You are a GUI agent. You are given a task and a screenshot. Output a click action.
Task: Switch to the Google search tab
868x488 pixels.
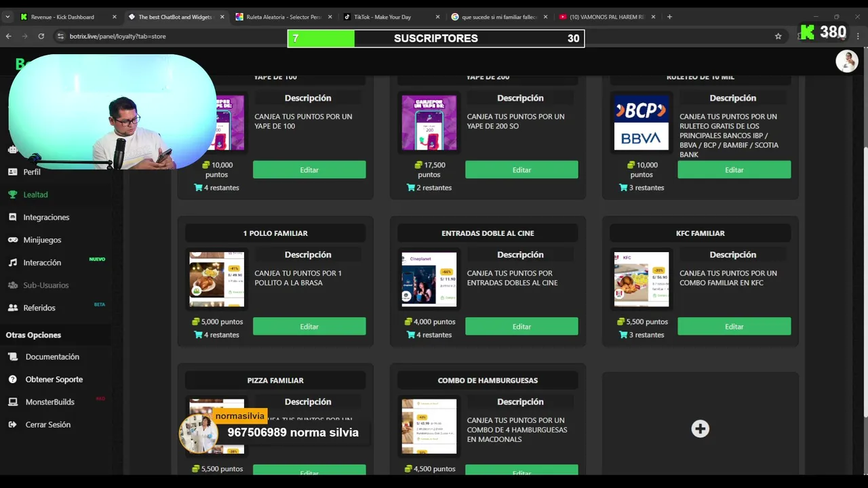[x=498, y=17]
